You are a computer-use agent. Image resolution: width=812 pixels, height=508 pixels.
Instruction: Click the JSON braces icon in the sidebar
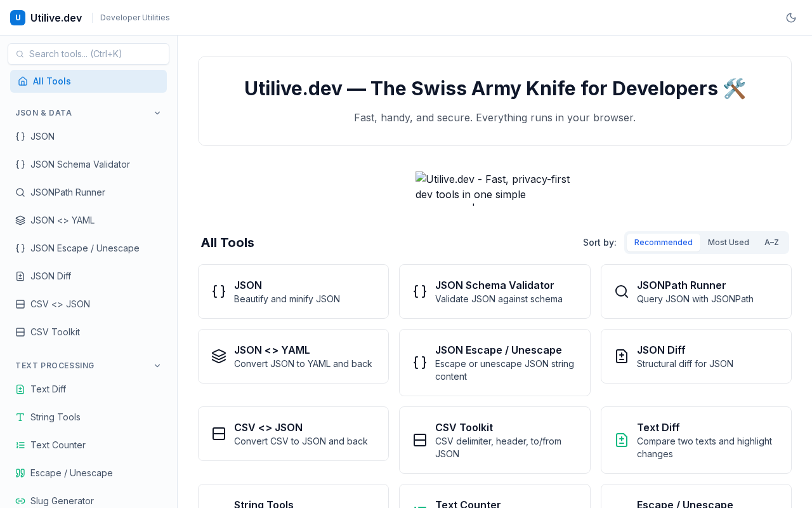click(20, 137)
